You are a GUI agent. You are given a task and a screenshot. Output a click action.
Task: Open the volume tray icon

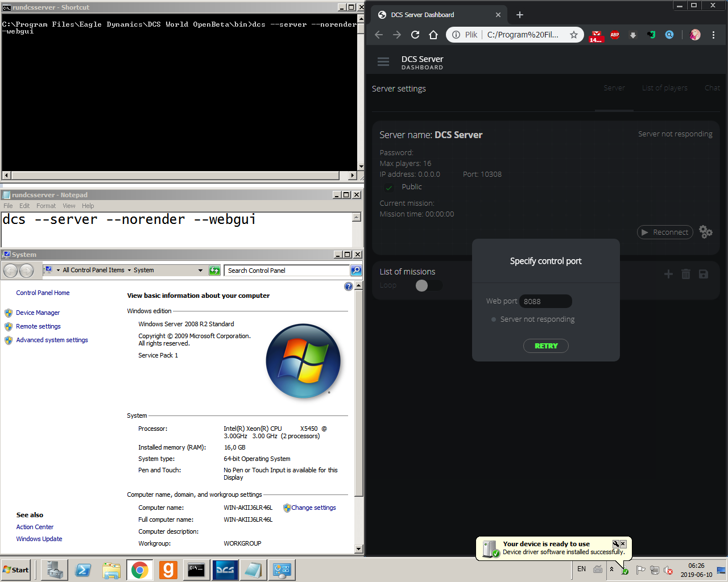(x=668, y=570)
